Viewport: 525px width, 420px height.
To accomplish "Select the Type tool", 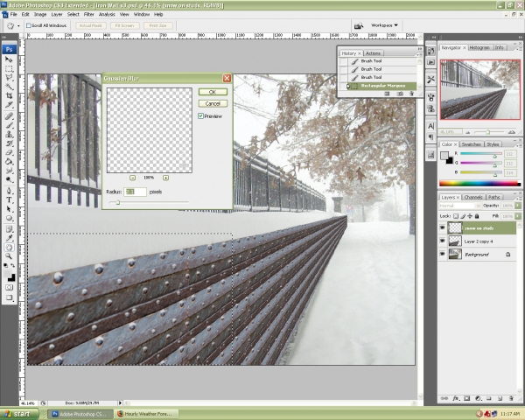I will click(x=9, y=200).
